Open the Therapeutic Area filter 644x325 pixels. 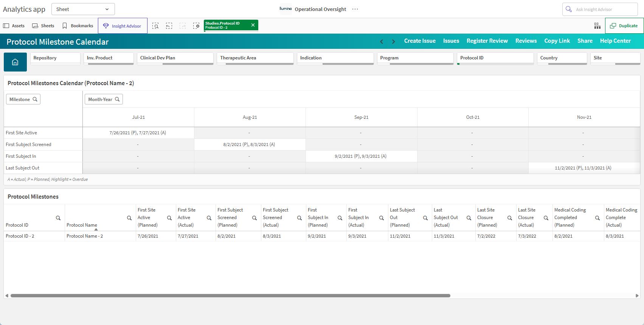point(255,58)
